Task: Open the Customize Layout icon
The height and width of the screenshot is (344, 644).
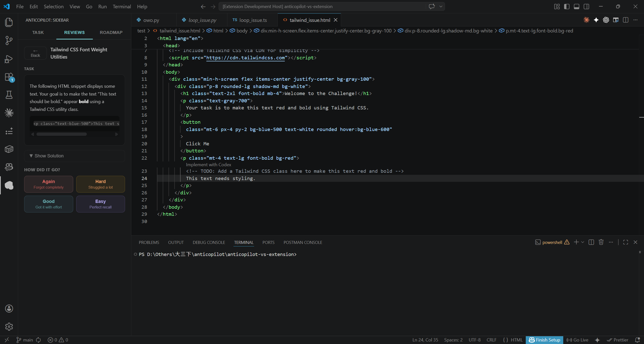Action: pyautogui.click(x=557, y=7)
